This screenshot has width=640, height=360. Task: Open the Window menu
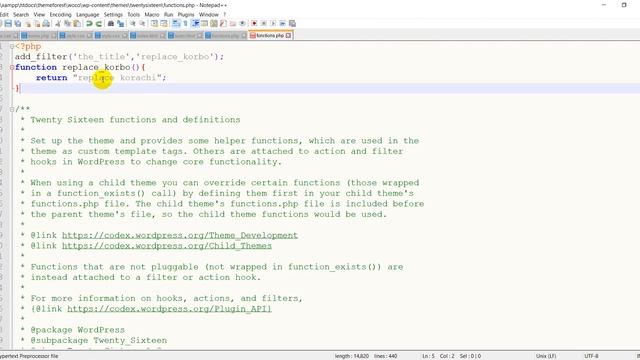(209, 15)
